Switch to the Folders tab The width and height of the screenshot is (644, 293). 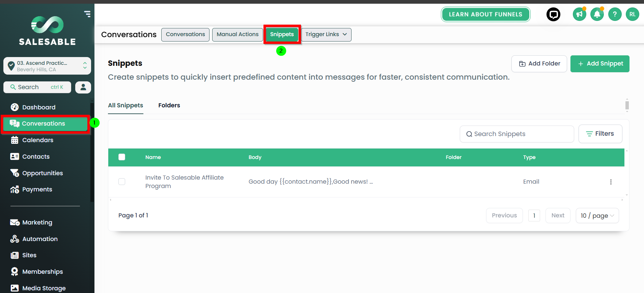pos(169,105)
